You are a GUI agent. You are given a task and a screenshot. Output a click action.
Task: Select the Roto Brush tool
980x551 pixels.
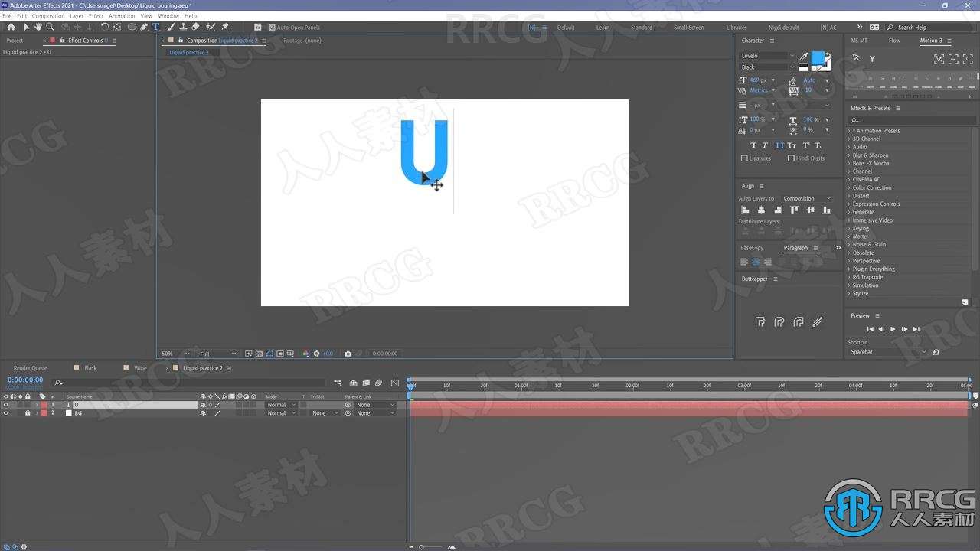pos(211,28)
